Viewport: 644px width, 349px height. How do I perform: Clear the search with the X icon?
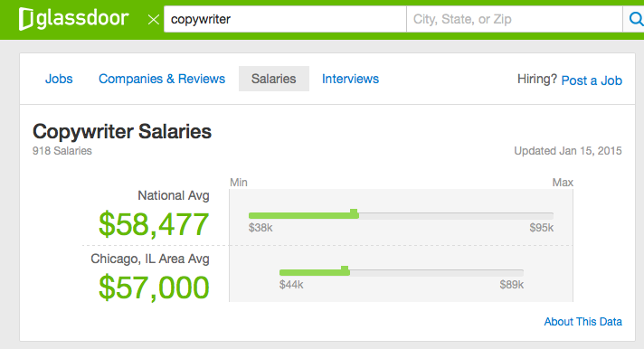click(x=154, y=19)
